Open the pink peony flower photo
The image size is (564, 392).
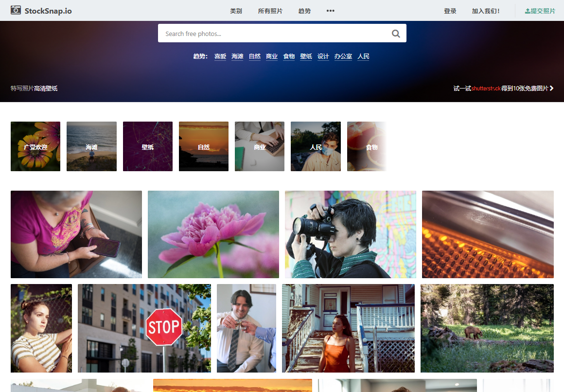(213, 234)
